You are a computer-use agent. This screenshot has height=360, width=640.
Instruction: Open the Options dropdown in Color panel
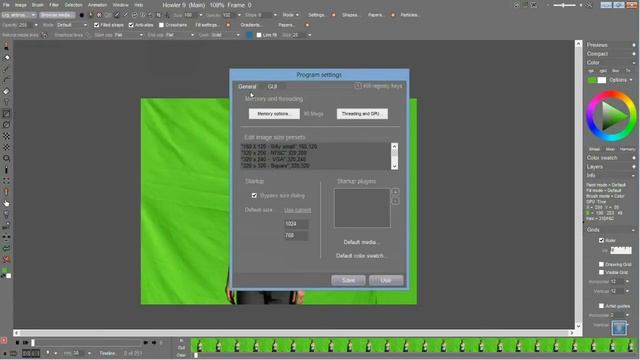pyautogui.click(x=620, y=80)
